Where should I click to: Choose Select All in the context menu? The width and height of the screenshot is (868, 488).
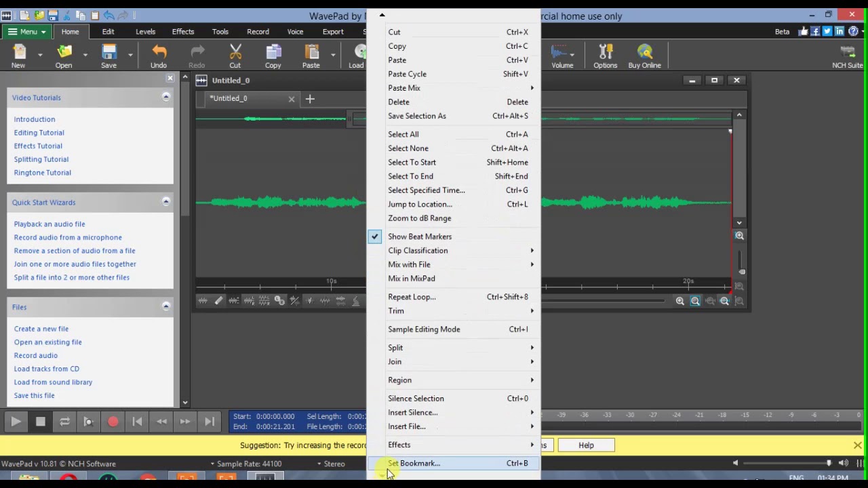pos(454,134)
